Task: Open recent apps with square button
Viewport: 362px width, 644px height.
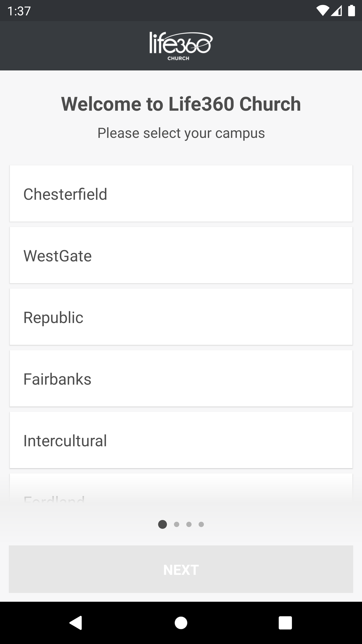Action: [285, 623]
